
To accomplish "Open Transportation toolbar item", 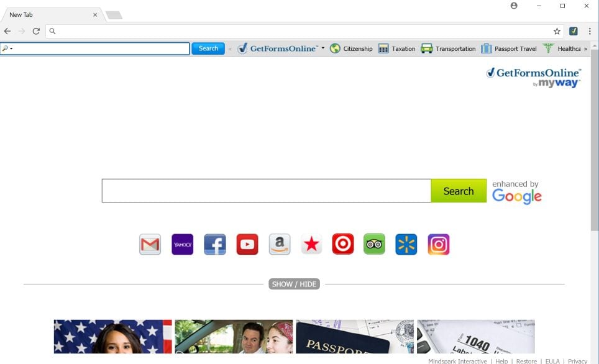I will pyautogui.click(x=448, y=48).
